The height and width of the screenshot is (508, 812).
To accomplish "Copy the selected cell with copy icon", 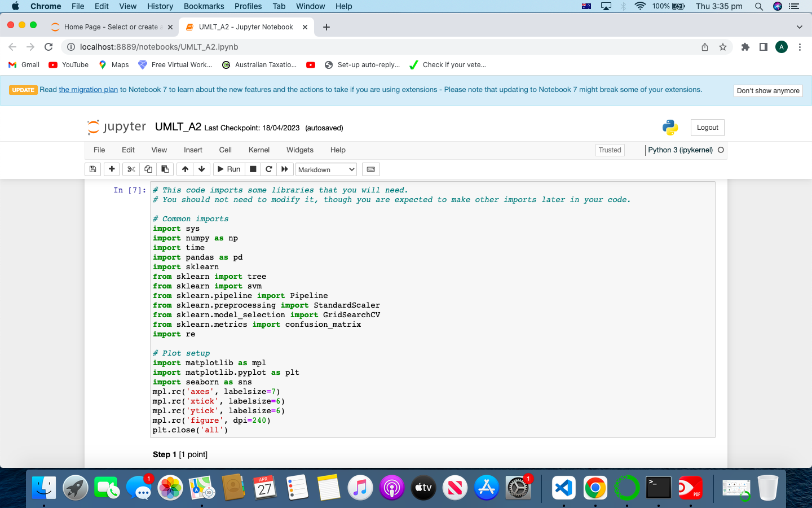I will [148, 169].
